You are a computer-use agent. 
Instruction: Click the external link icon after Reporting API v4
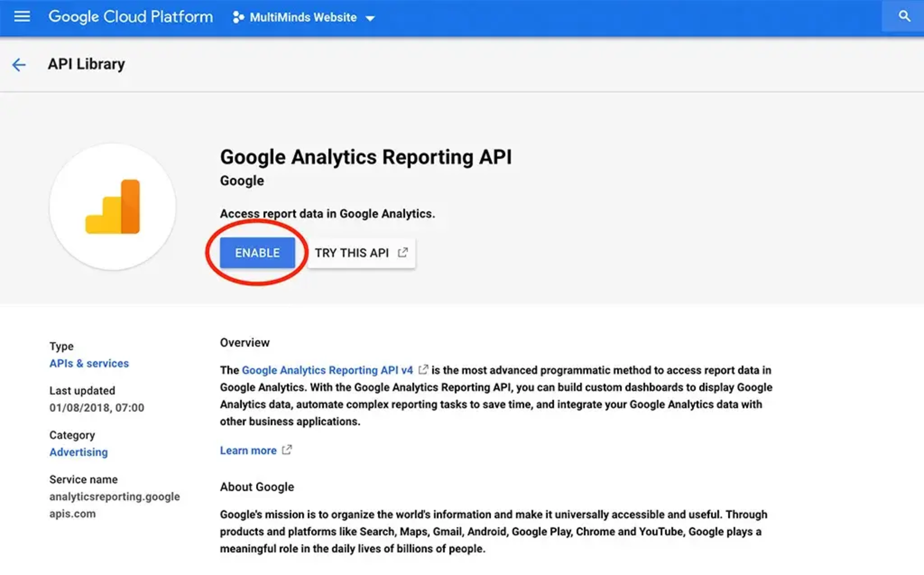[x=423, y=369]
